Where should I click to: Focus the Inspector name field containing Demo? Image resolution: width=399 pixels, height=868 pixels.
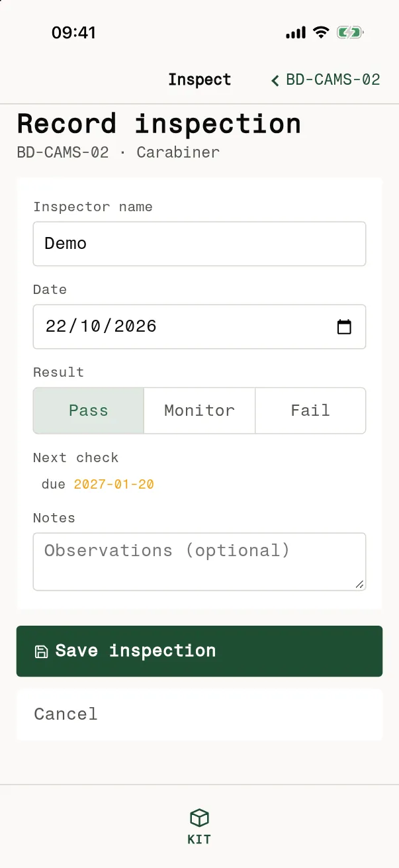pos(199,244)
